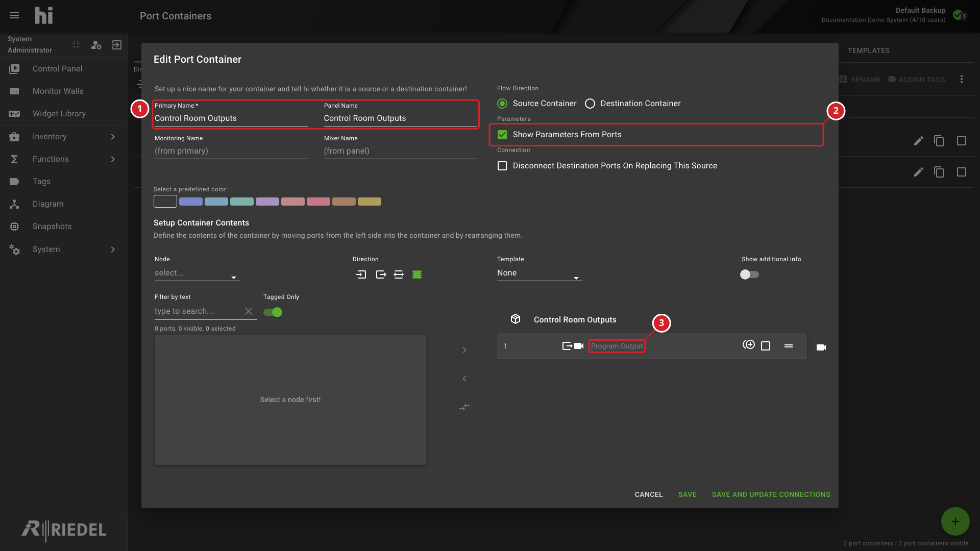Open Monitor Walls in sidebar
Image resolution: width=980 pixels, height=551 pixels.
63,91
